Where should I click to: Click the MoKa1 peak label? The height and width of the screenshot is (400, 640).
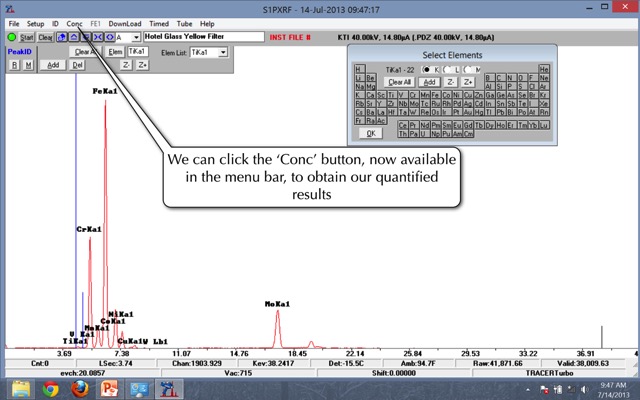(x=278, y=304)
